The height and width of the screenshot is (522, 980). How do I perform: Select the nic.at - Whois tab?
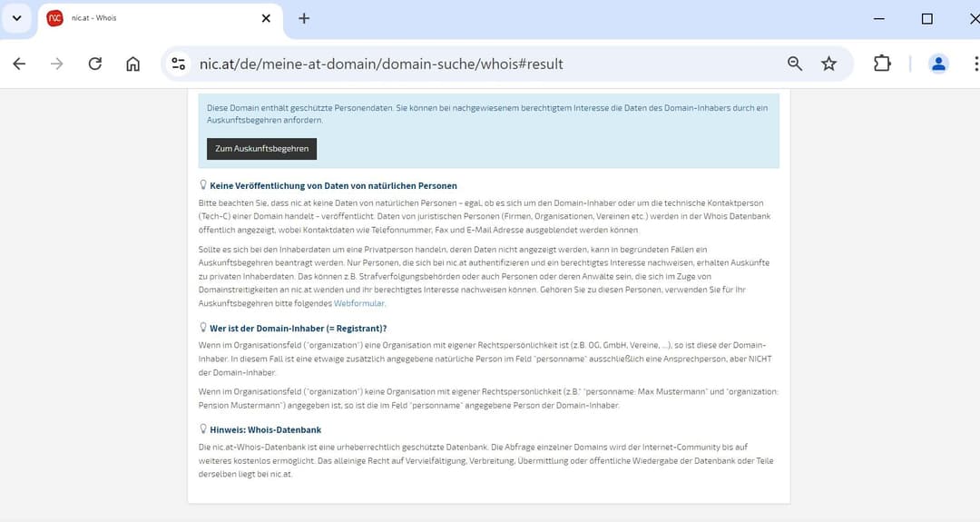pos(145,19)
